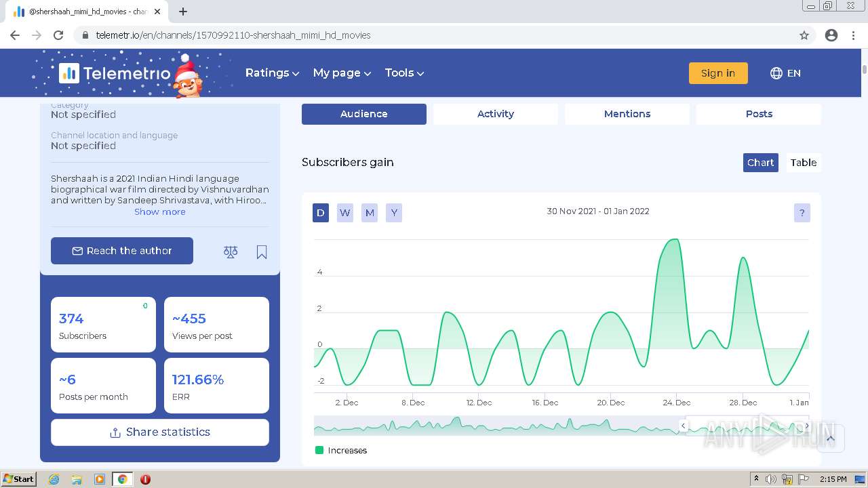View site lock information
868x488 pixels.
85,35
